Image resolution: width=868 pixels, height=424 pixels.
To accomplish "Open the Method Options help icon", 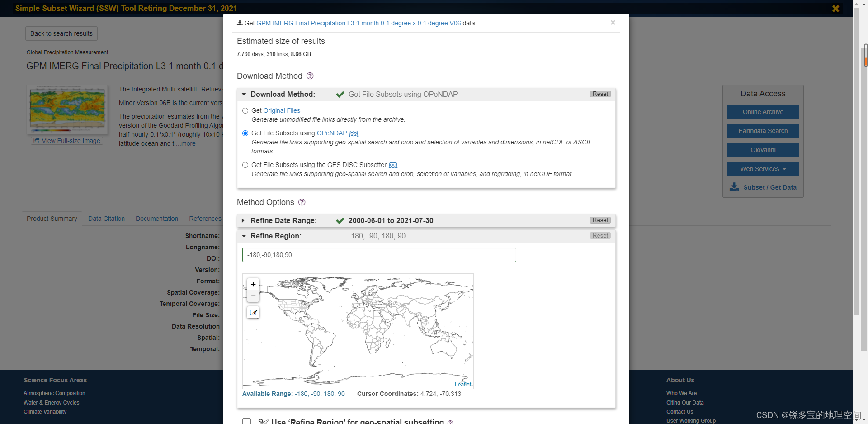I will coord(302,202).
